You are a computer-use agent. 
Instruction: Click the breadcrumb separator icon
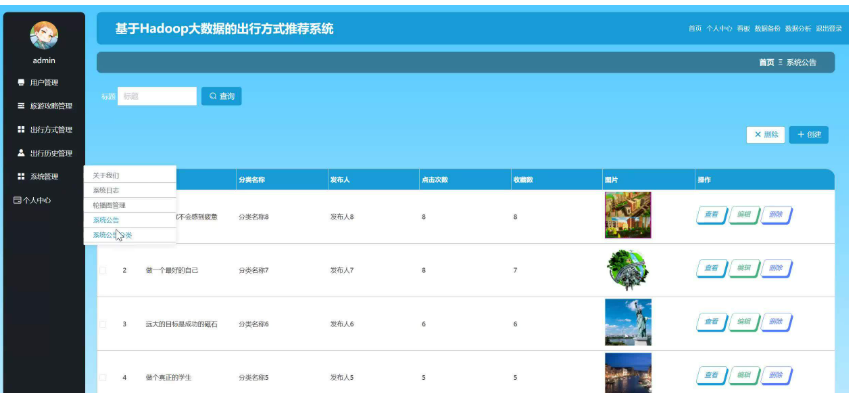point(780,63)
